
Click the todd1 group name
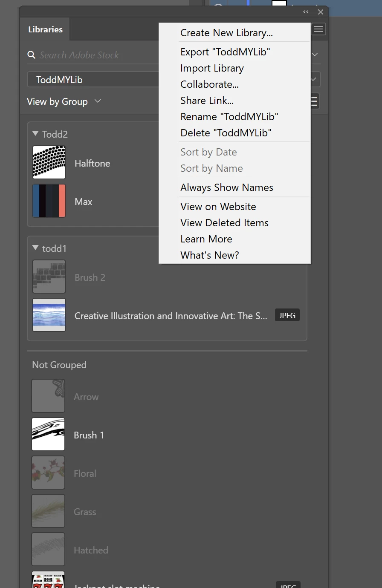54,248
